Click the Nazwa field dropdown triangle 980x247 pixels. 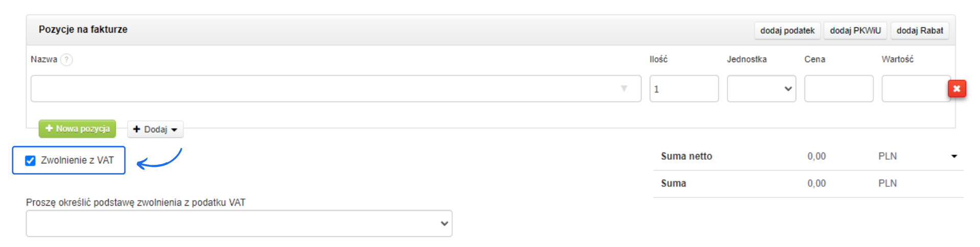pos(624,89)
